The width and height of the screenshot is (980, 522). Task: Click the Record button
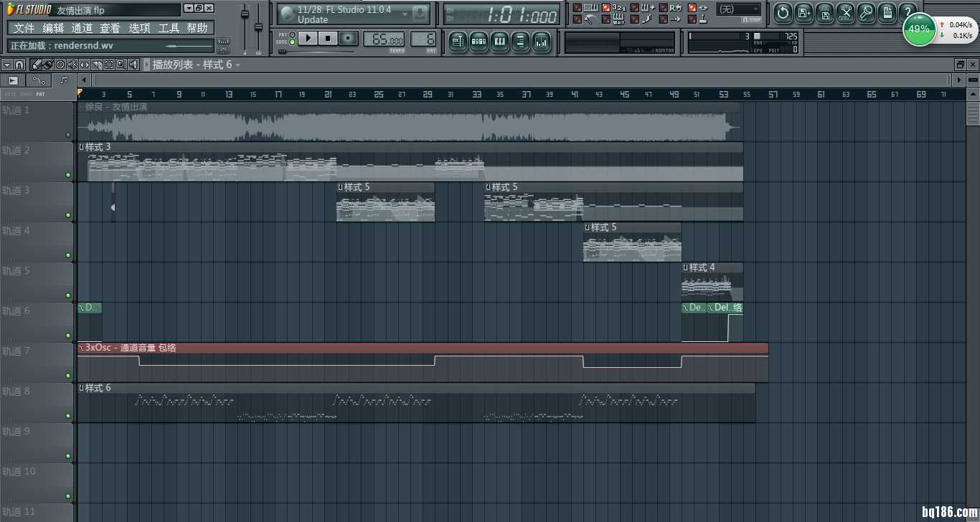(349, 38)
